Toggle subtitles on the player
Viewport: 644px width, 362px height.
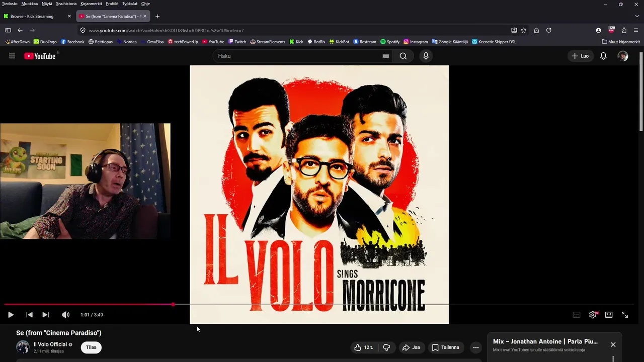[x=577, y=315]
